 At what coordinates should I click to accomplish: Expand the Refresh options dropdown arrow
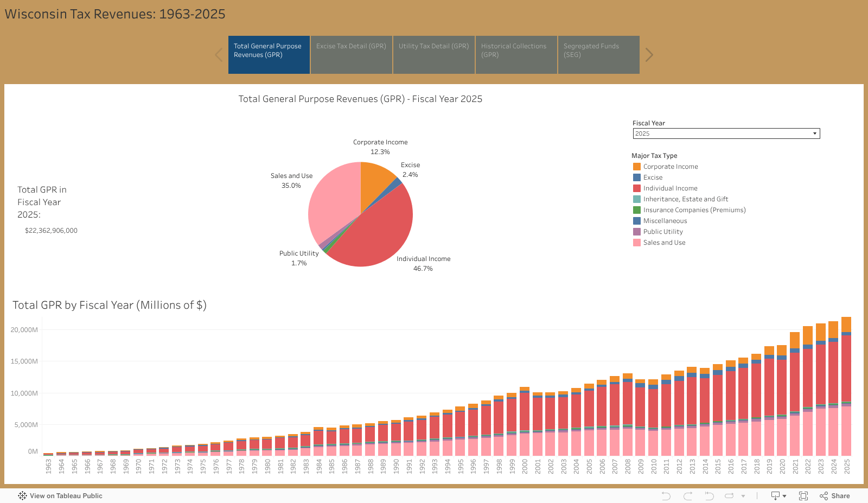(743, 495)
